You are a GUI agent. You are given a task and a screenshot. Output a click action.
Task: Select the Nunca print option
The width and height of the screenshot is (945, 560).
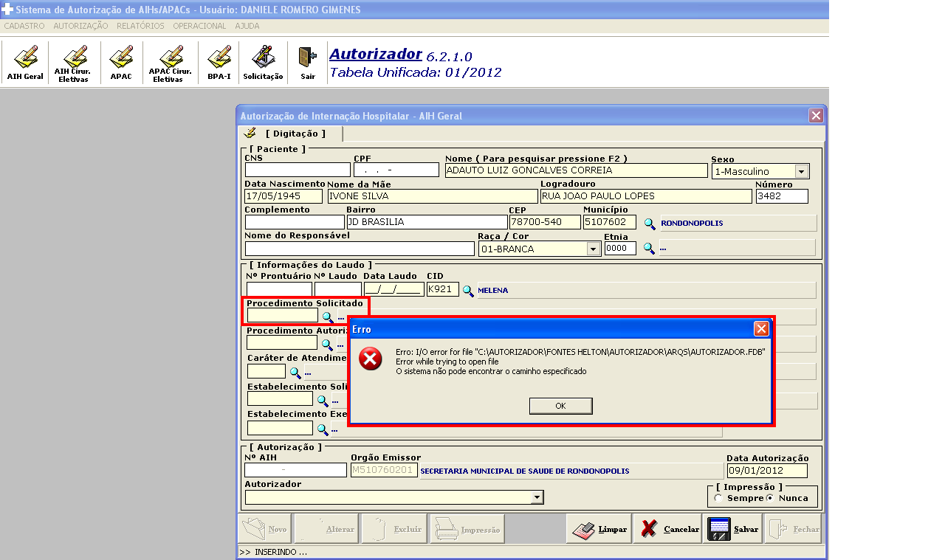[770, 498]
